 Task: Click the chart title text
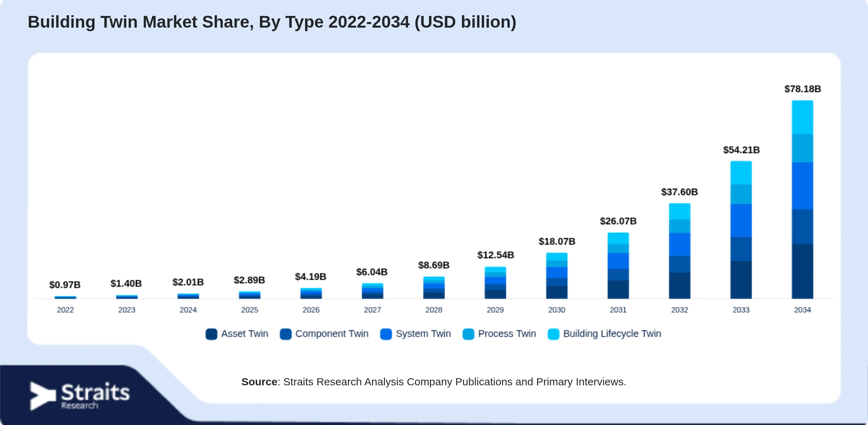click(x=272, y=22)
